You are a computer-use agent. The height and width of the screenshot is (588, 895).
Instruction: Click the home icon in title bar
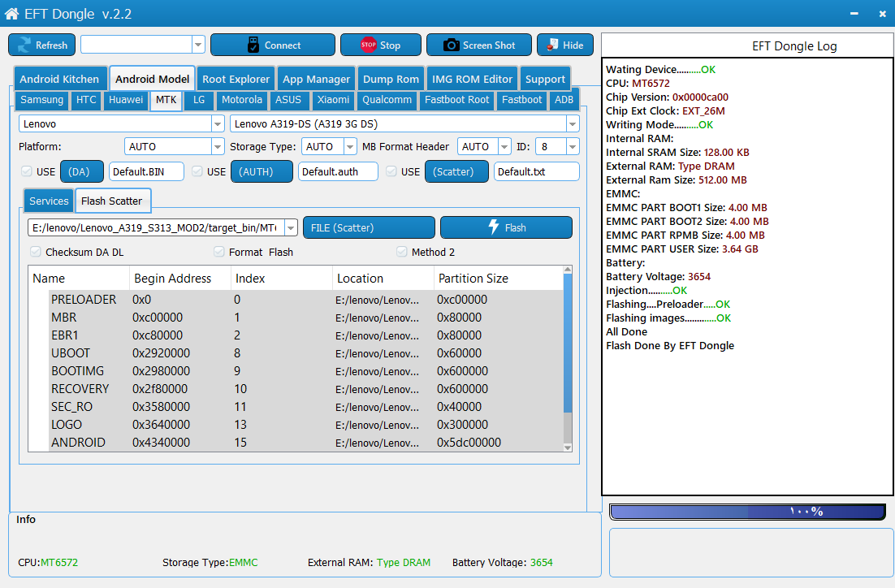pos(11,14)
